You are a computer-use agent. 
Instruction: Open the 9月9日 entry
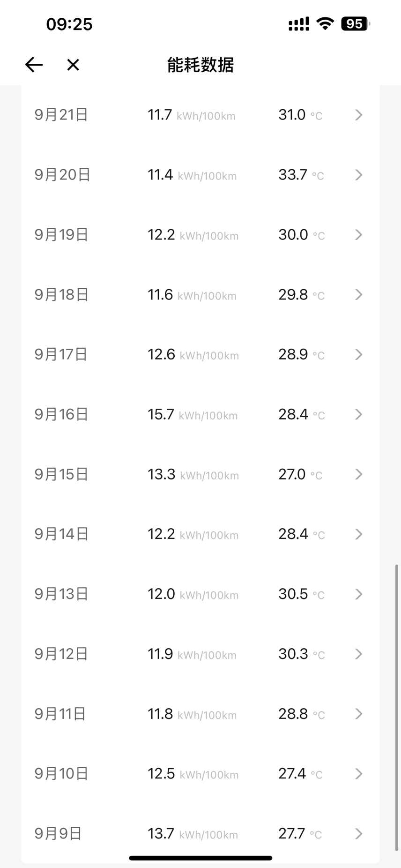tap(58, 833)
